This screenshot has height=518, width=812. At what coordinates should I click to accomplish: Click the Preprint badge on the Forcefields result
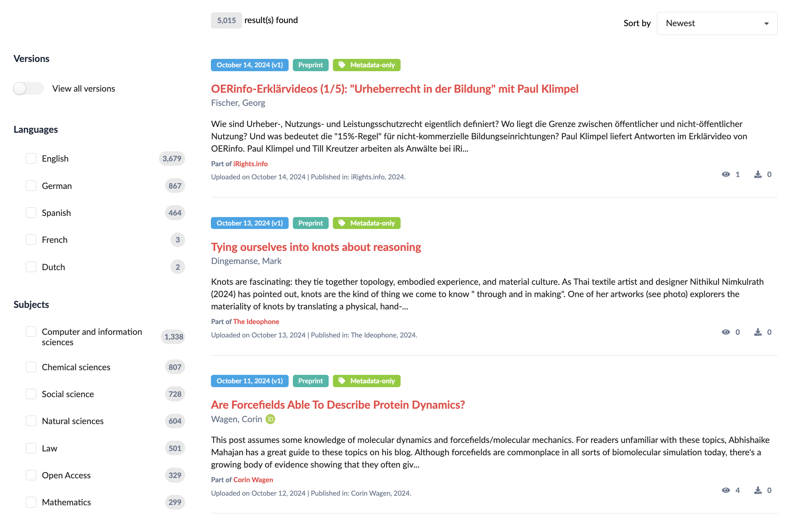[x=310, y=381]
